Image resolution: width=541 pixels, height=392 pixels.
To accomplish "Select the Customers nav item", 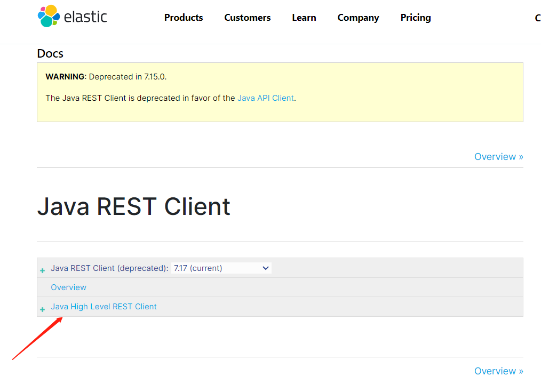I will (247, 18).
